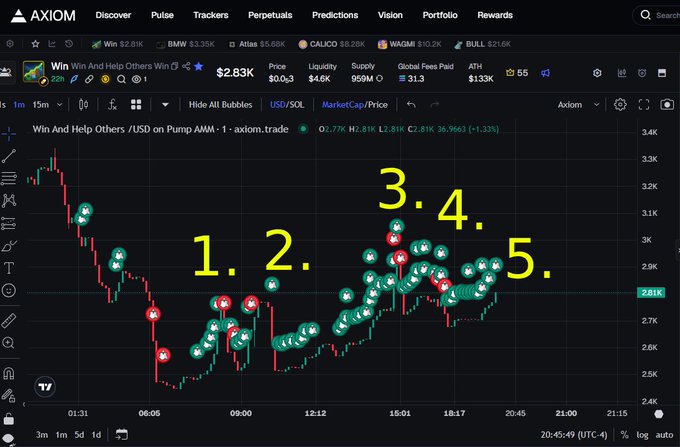The image size is (680, 447).
Task: Activate the zoom in tool
Action: 9,343
